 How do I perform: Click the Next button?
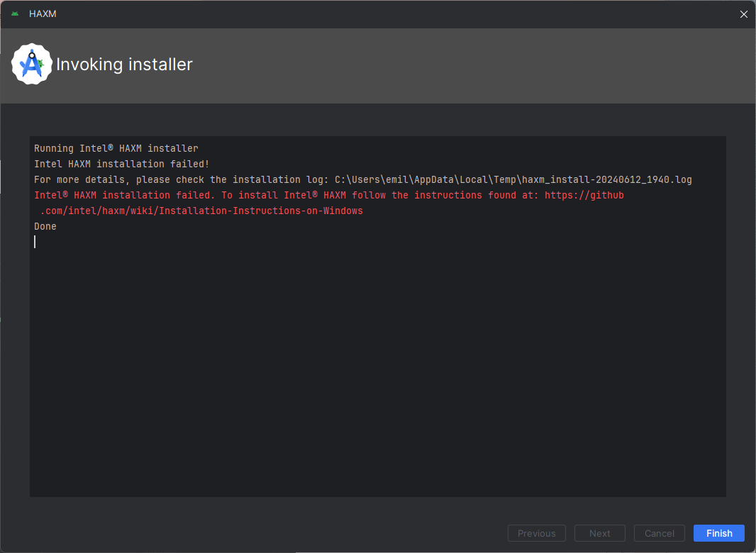pyautogui.click(x=600, y=533)
